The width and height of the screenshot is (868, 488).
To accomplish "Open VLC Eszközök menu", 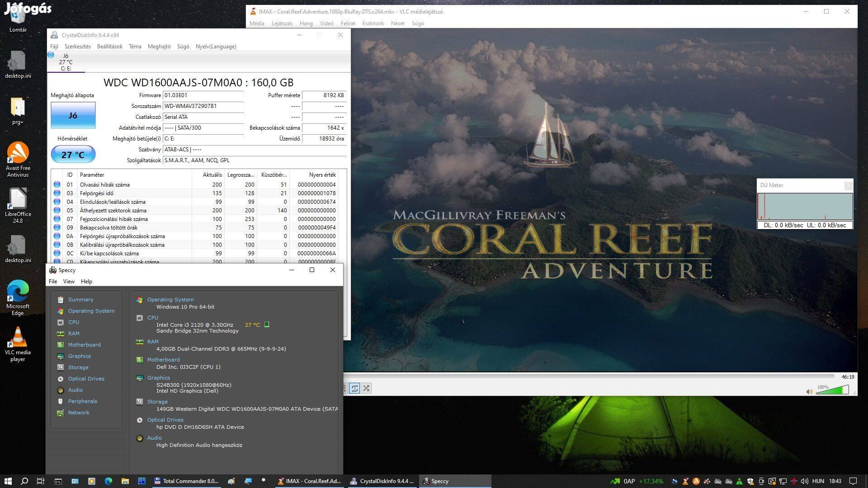I will click(373, 23).
